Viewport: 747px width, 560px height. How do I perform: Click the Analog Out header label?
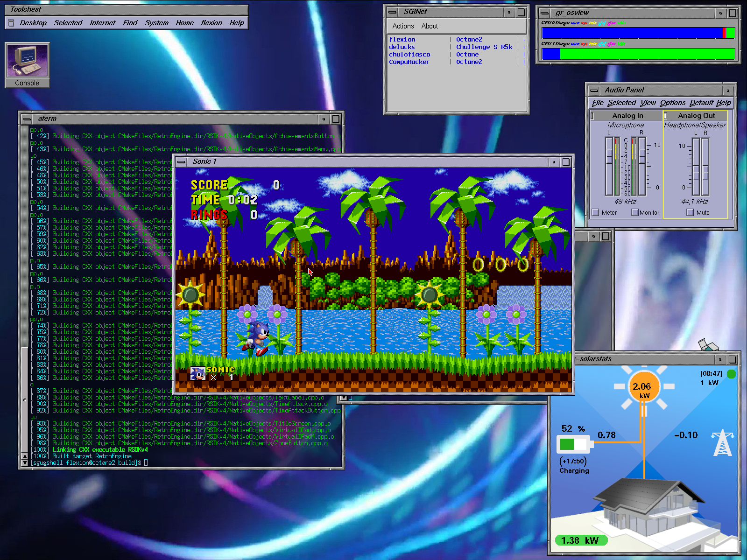pos(697,116)
